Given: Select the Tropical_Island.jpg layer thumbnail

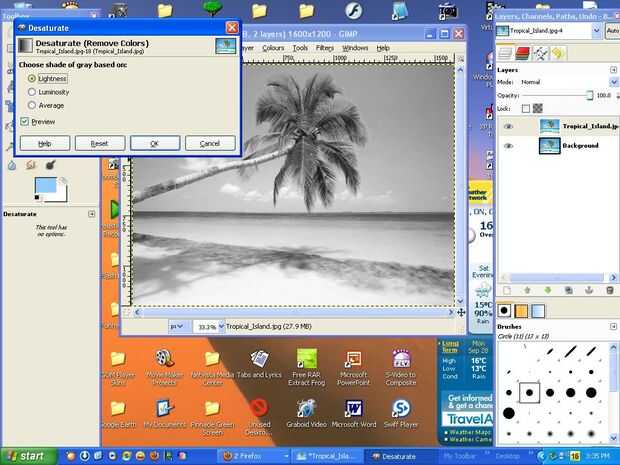Looking at the screenshot, I should pos(550,127).
